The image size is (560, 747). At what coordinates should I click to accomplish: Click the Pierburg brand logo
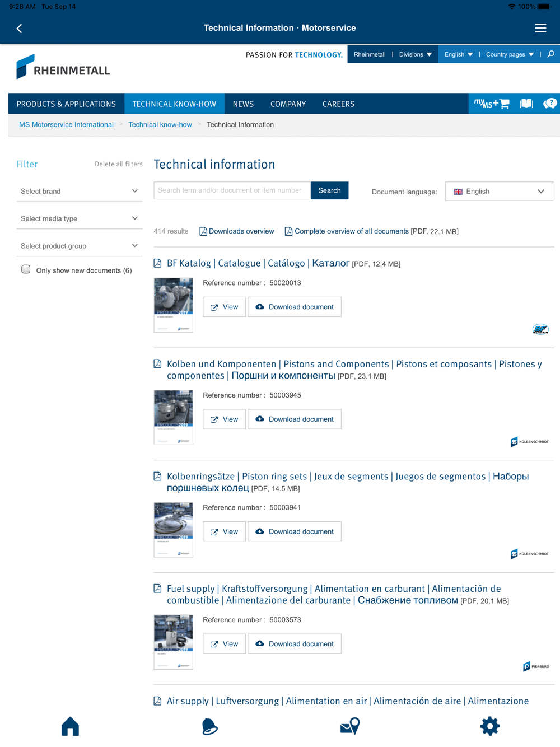[x=536, y=666]
